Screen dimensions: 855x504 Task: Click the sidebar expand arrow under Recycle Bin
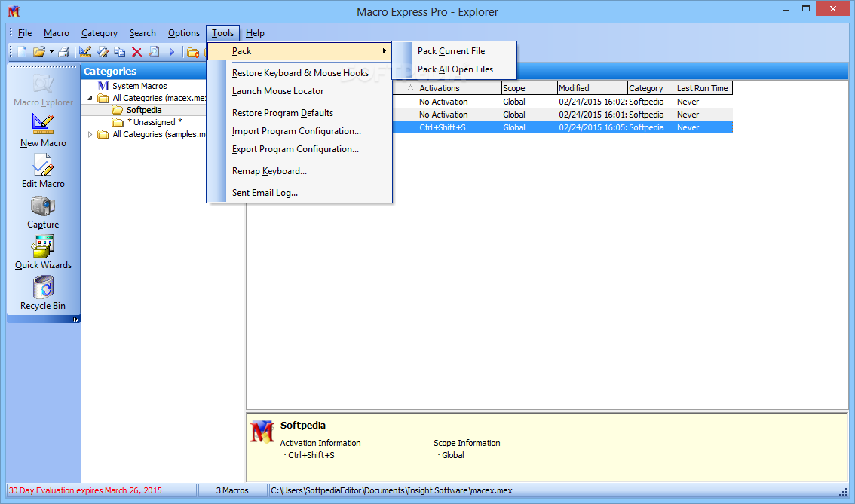tap(76, 320)
